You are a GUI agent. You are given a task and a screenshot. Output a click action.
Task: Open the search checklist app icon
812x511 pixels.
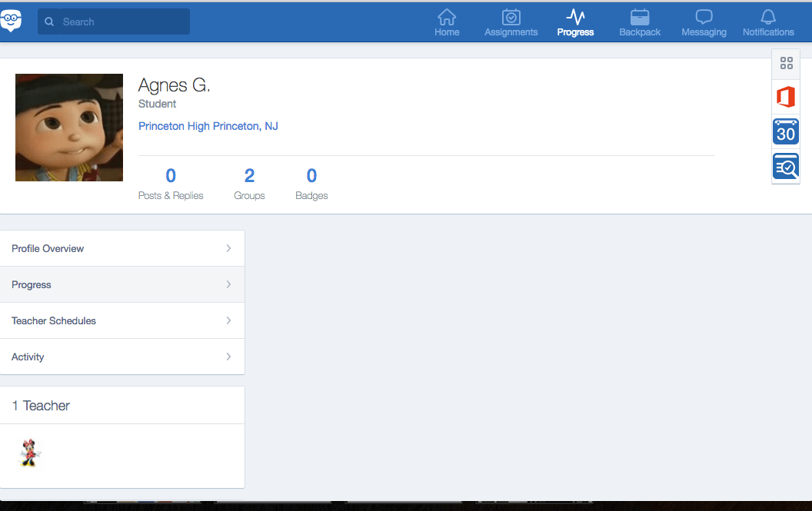[x=786, y=166]
